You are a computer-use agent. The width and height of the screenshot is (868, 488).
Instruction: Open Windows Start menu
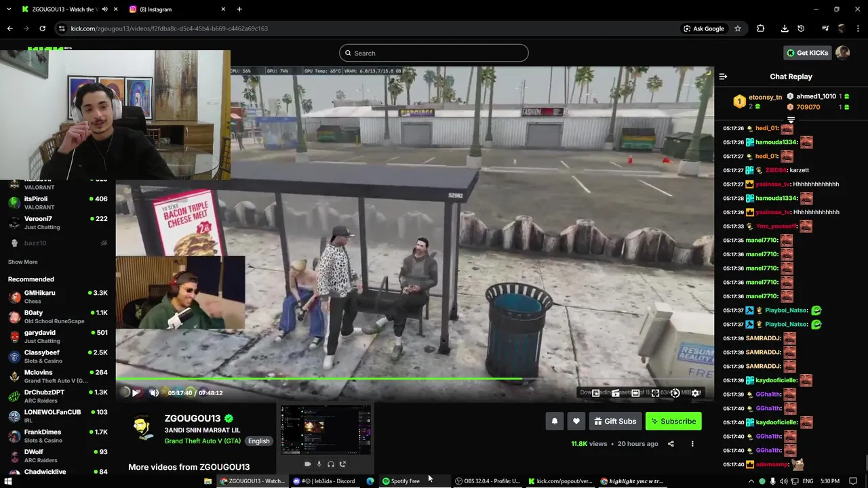8,481
